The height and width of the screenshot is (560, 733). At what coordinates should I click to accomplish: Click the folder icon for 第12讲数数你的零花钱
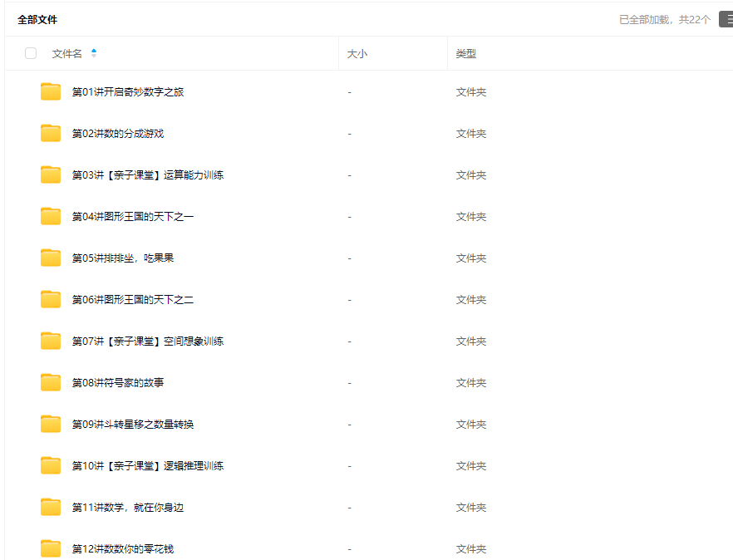click(x=51, y=548)
